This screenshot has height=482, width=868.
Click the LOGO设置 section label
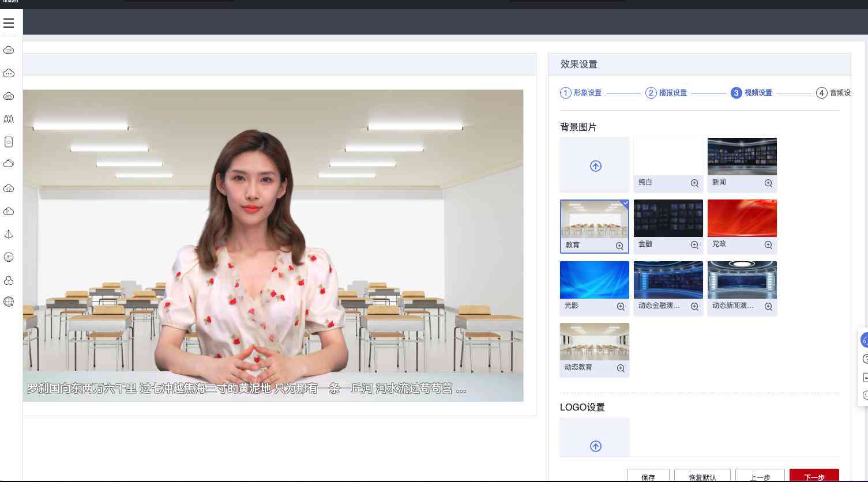(583, 407)
